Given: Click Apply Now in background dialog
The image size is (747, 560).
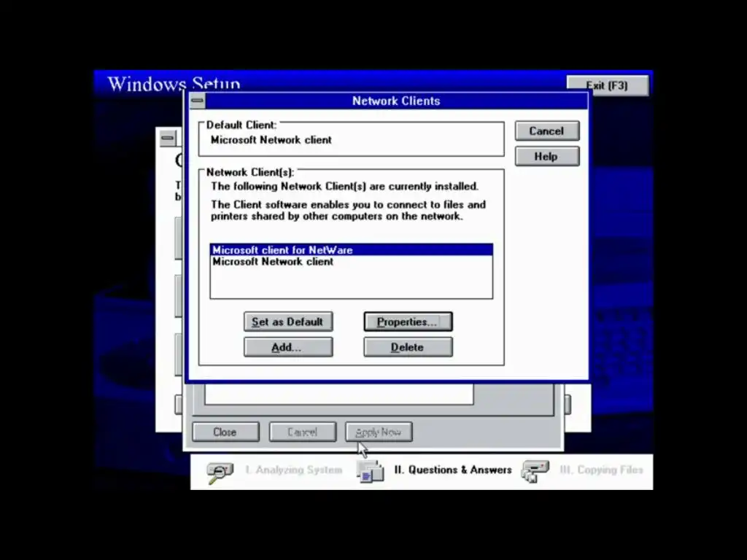Looking at the screenshot, I should (379, 432).
